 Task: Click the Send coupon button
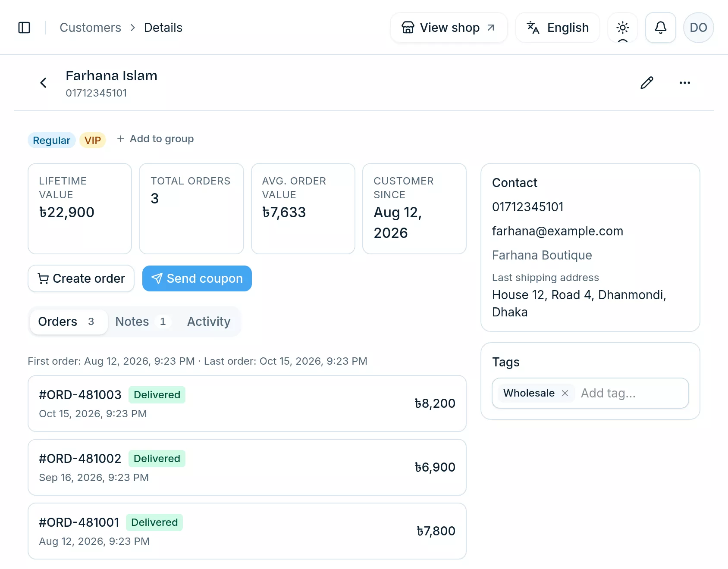coord(197,278)
